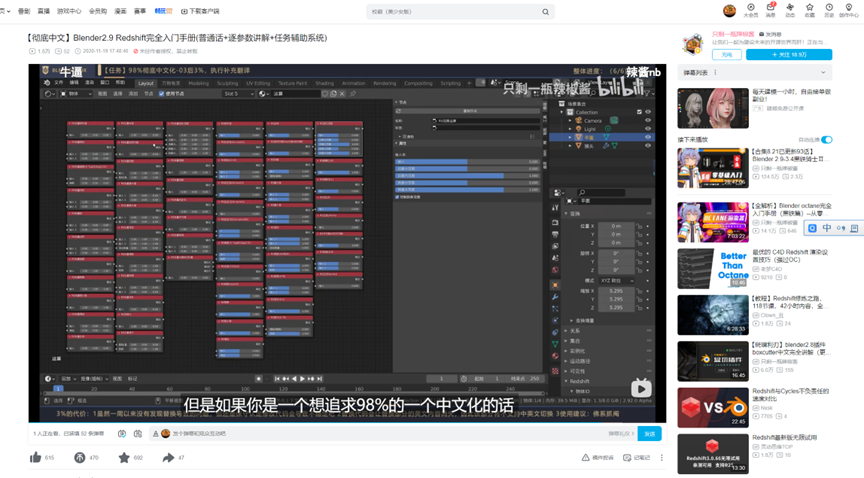Jump to the Blender timeline start frame
864x478 pixels.
(277, 379)
